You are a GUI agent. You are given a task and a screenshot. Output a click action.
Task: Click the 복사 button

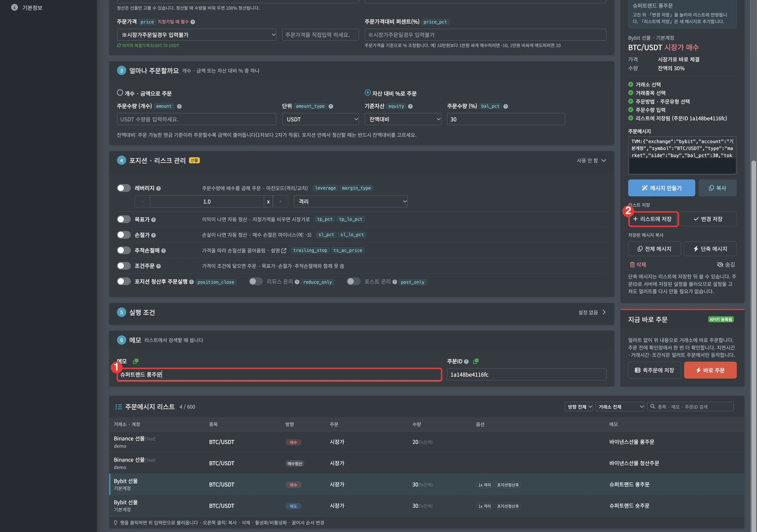click(x=717, y=188)
